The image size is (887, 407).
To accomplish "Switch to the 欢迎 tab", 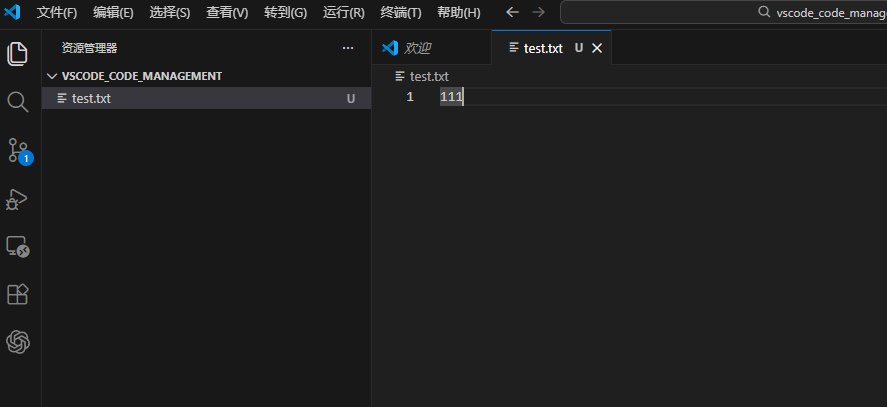I will click(x=432, y=48).
